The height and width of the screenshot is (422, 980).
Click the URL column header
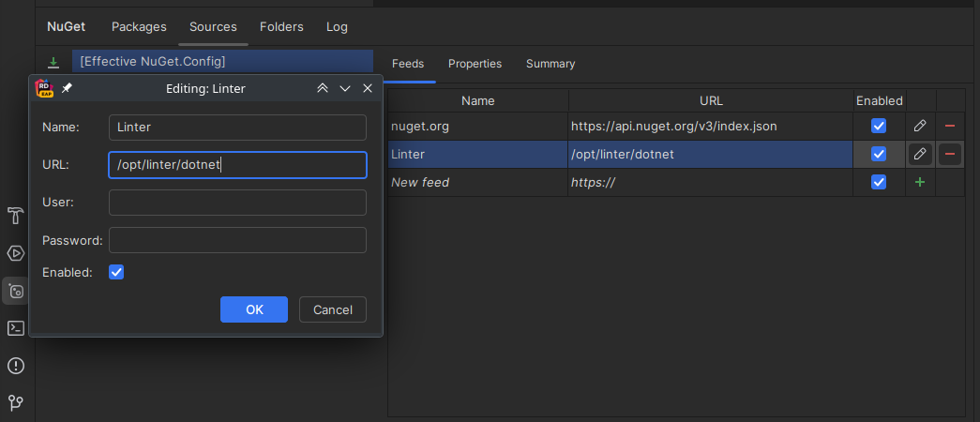(711, 100)
